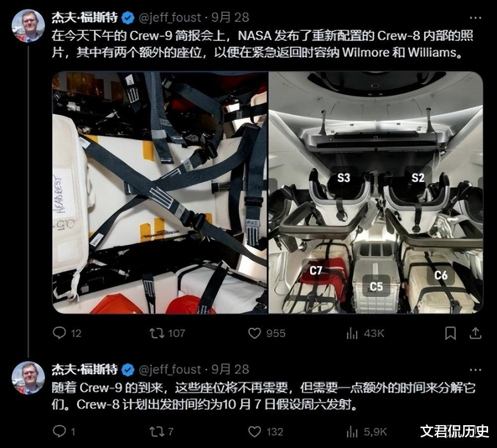
Task: Open first tweet's profile avatar
Action: (x=28, y=26)
